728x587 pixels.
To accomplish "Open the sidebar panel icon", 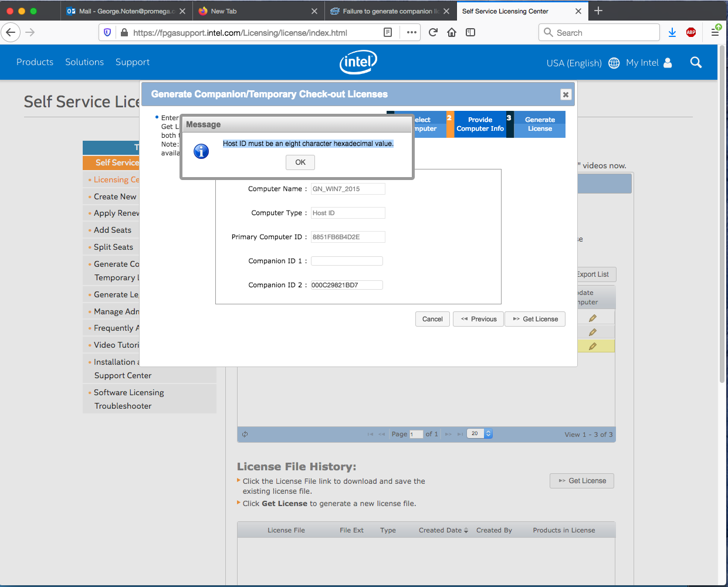I will (x=470, y=32).
